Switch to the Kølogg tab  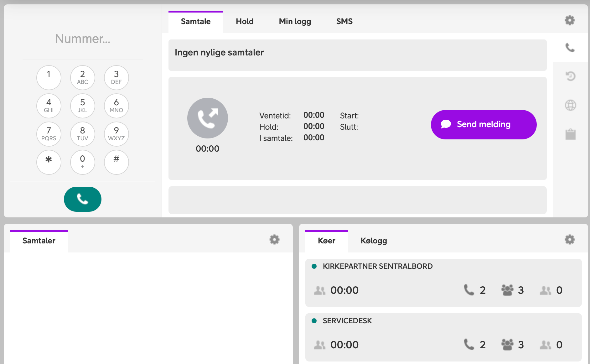[374, 241]
